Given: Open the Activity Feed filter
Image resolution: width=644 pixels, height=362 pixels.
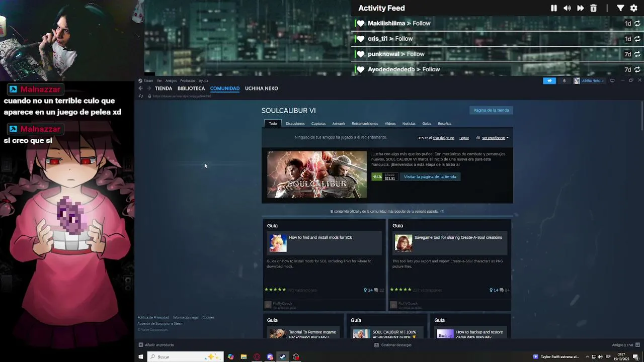Looking at the screenshot, I should pyautogui.click(x=620, y=8).
